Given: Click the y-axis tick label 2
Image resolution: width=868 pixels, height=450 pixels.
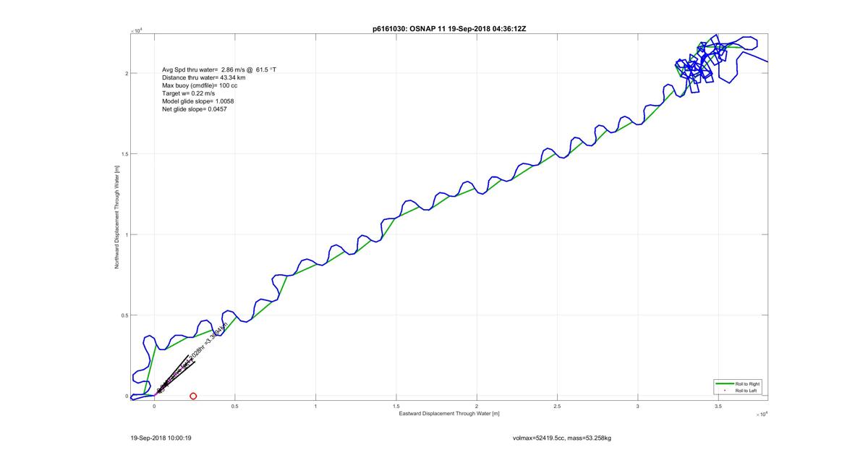Looking at the screenshot, I should (127, 73).
